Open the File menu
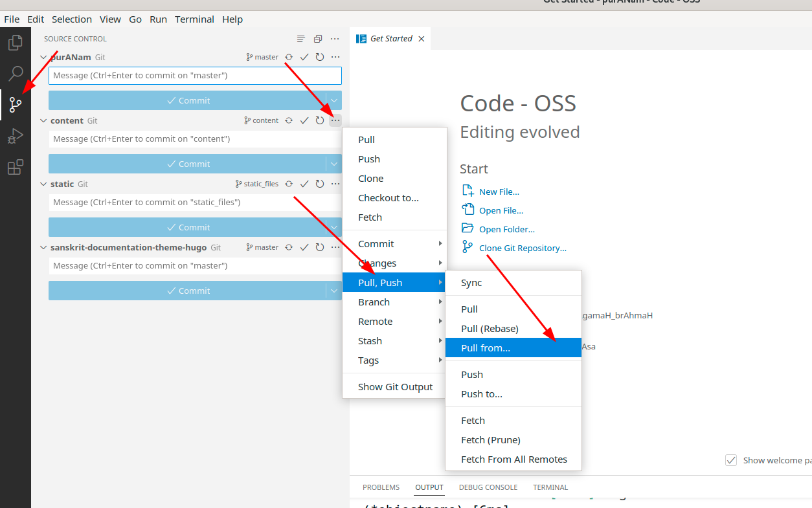812x508 pixels. click(x=12, y=19)
